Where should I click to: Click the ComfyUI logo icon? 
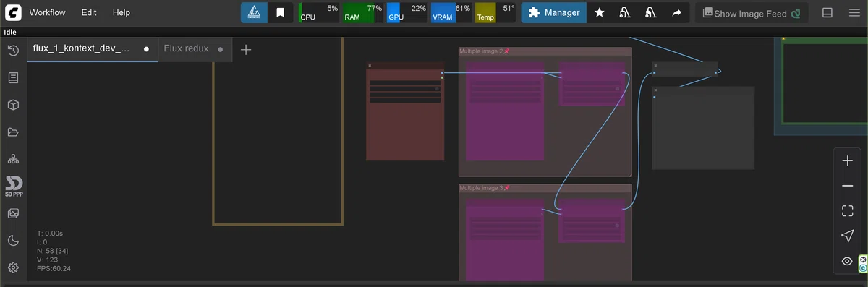coord(13,12)
